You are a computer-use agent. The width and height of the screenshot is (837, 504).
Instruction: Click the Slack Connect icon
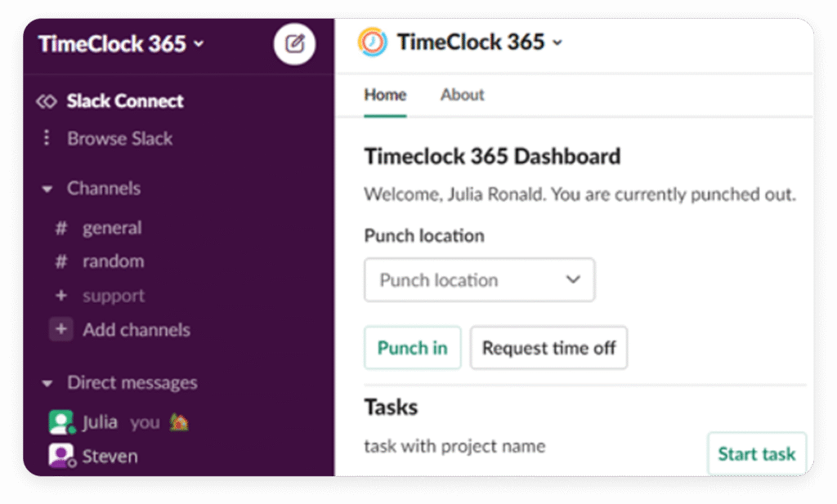click(x=47, y=101)
